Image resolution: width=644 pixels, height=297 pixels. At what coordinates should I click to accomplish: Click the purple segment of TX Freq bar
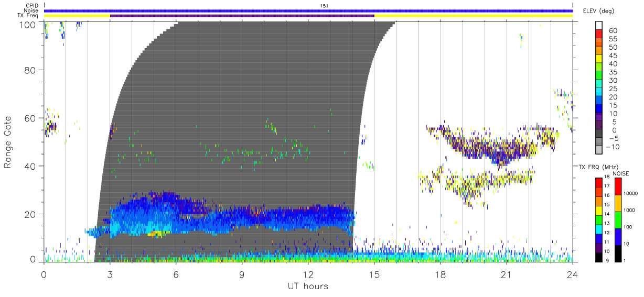click(x=242, y=16)
